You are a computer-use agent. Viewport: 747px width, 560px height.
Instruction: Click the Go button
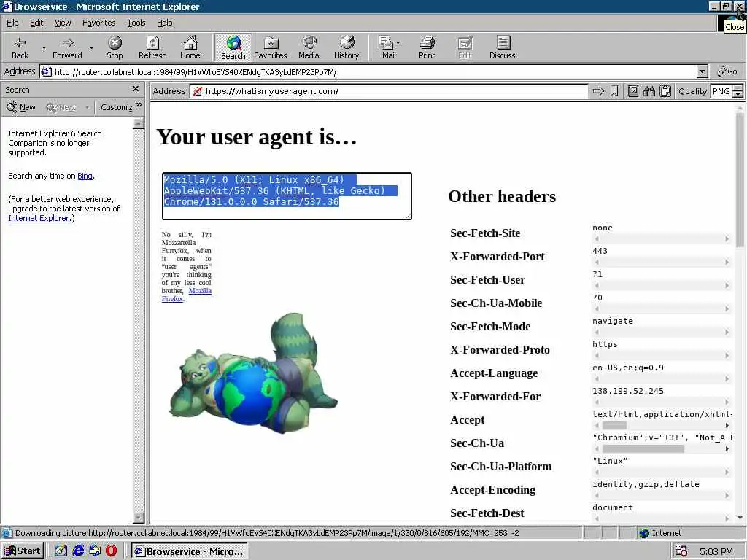click(x=727, y=72)
